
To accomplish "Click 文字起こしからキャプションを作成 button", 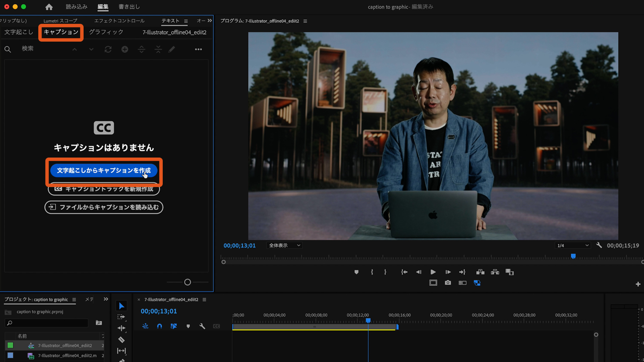I will click(x=103, y=171).
